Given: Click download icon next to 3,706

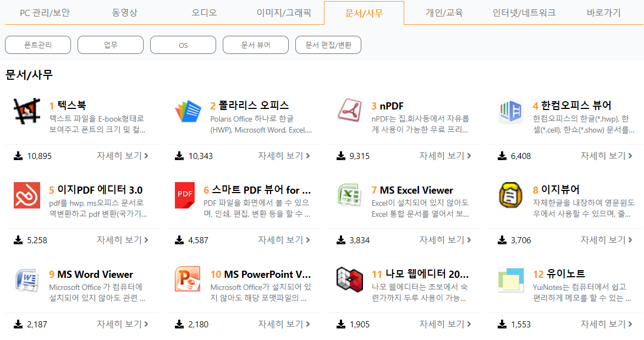Looking at the screenshot, I should point(502,240).
